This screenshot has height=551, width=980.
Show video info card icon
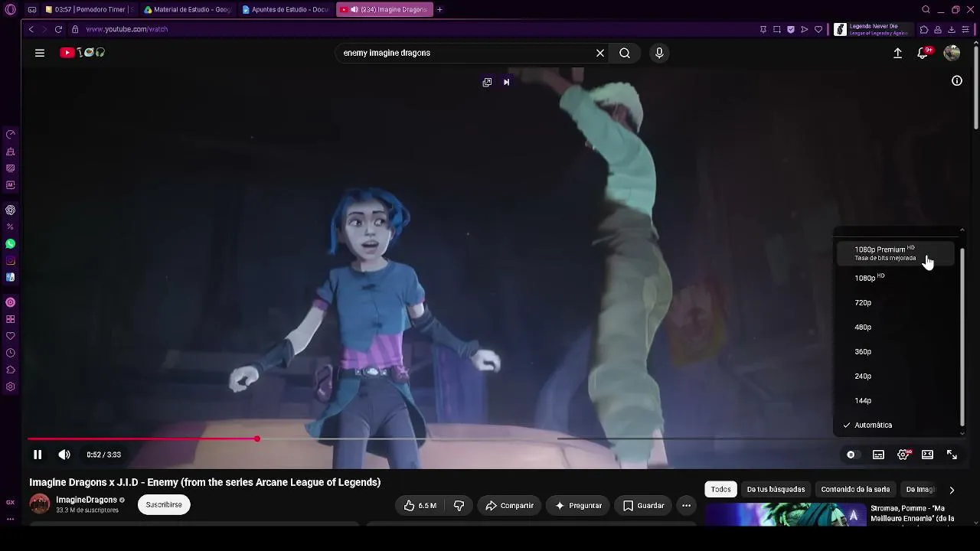tap(957, 81)
